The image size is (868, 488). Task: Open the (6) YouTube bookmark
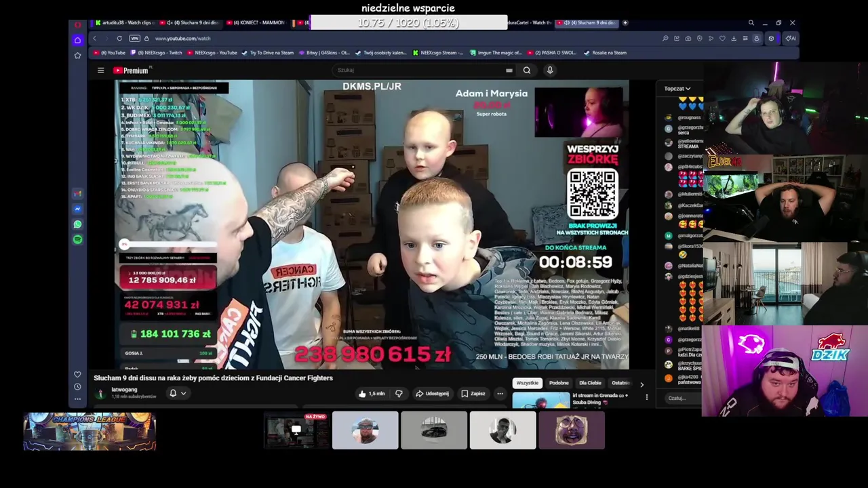pyautogui.click(x=109, y=53)
